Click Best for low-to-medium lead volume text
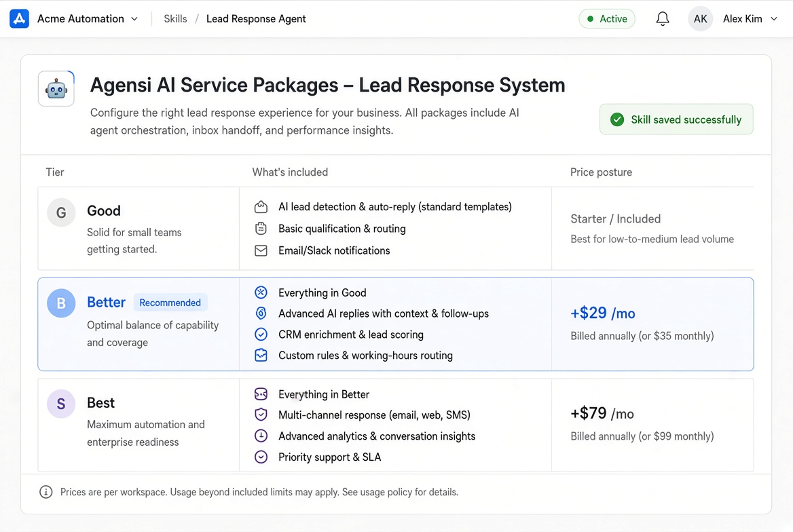This screenshot has width=793, height=532. 652,240
